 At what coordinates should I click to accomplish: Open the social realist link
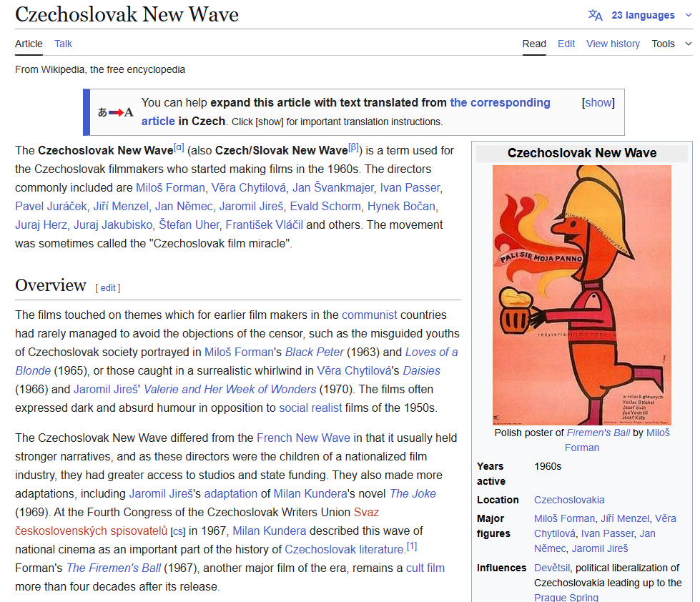tap(310, 408)
